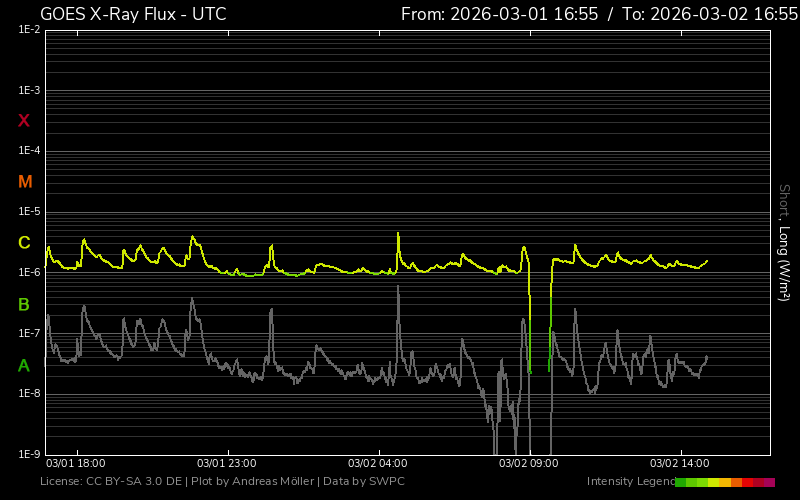Click the red X flare class label
The image size is (800, 500).
(24, 121)
